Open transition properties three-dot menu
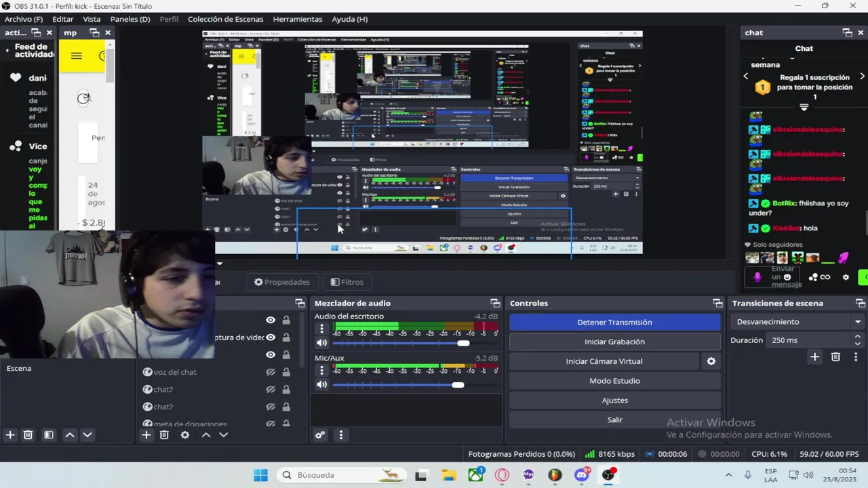This screenshot has width=868, height=488. tap(856, 357)
